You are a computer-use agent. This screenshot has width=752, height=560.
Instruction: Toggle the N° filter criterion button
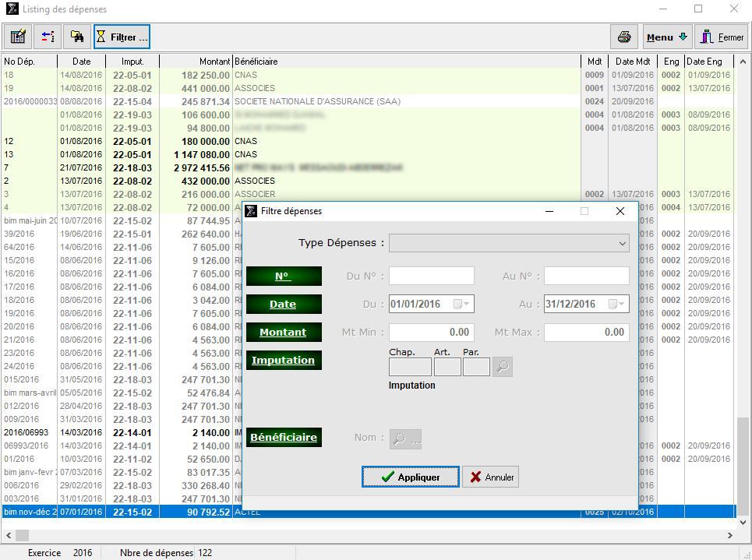284,276
